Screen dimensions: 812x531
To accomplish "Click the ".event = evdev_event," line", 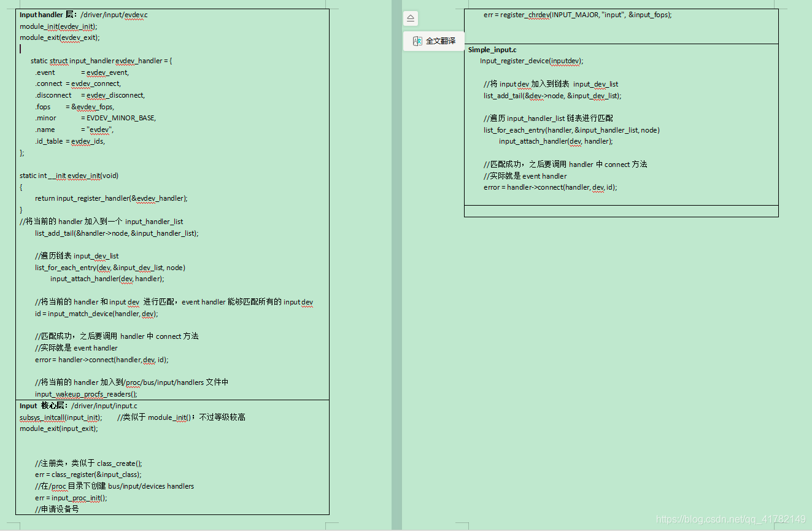I will point(82,72).
